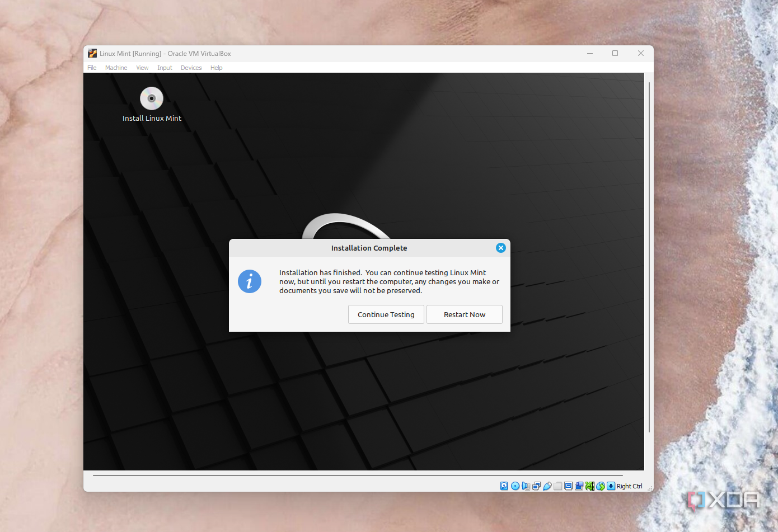
Task: Click the hard disk activity status icon
Action: point(504,486)
